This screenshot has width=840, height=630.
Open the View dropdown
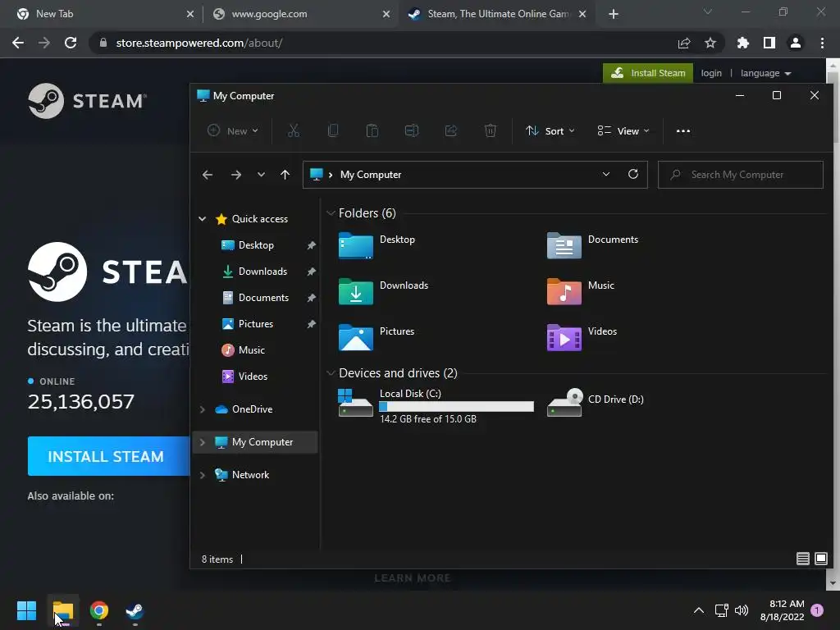click(623, 130)
